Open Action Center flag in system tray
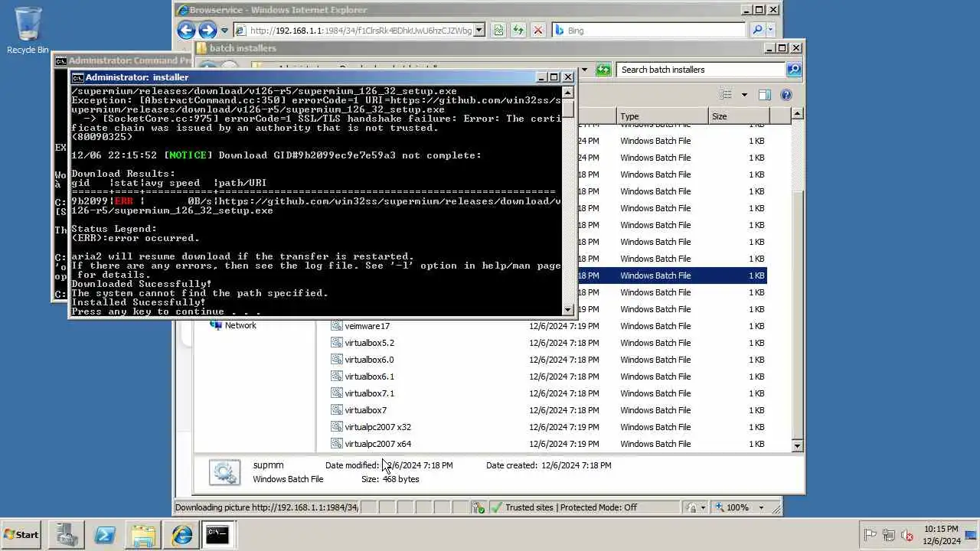The height and width of the screenshot is (551, 980). pyautogui.click(x=871, y=536)
